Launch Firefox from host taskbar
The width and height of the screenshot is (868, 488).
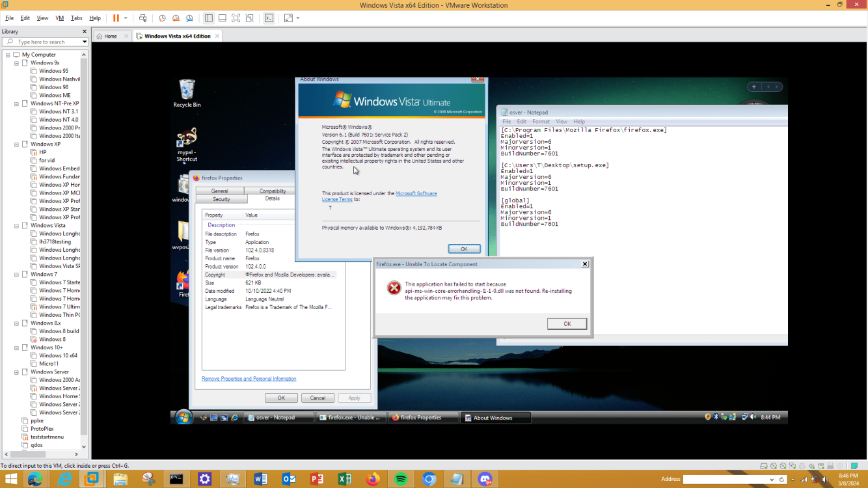372,480
